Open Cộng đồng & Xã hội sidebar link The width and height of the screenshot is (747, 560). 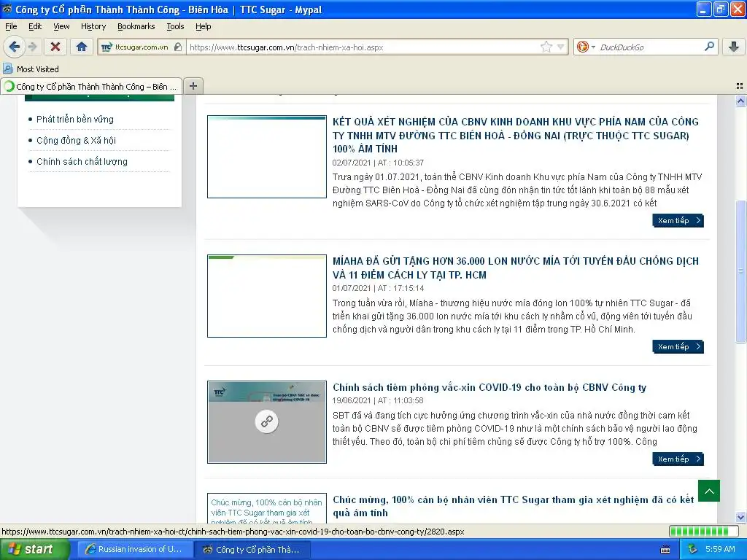[x=76, y=141]
